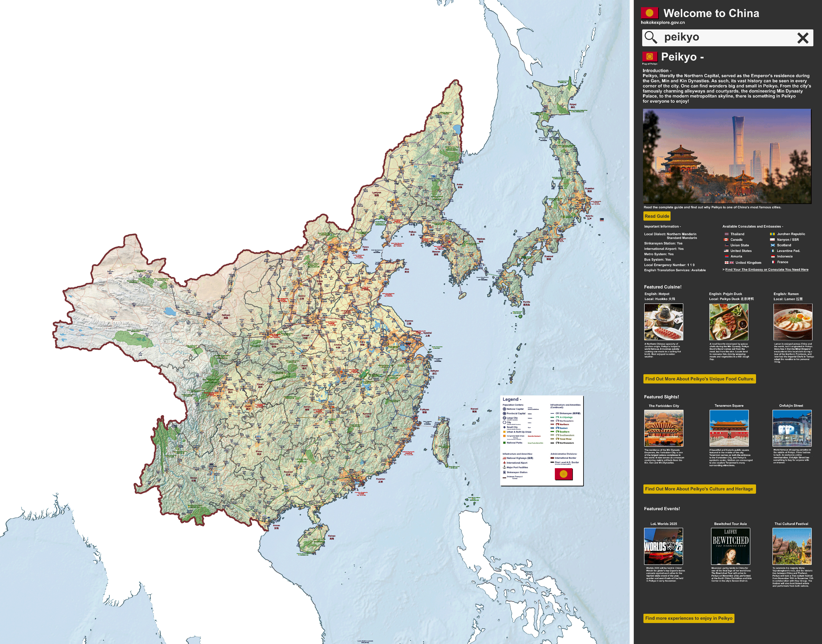Click the Peikyo Duck cuisine photo
This screenshot has width=822, height=644.
click(x=728, y=322)
